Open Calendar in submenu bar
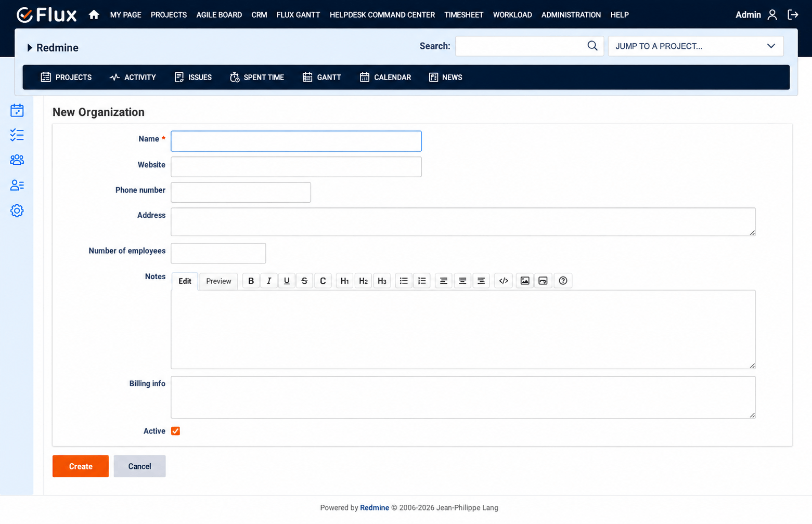 click(x=385, y=77)
